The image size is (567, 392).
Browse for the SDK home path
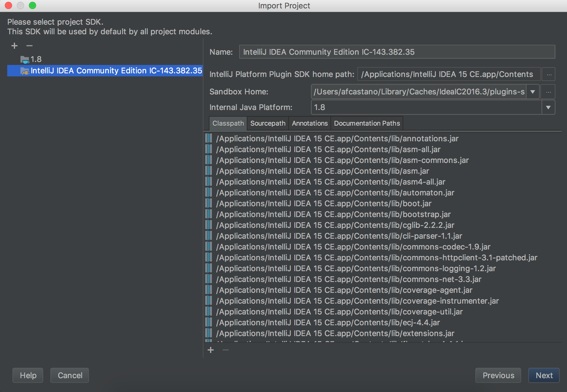[x=549, y=74]
